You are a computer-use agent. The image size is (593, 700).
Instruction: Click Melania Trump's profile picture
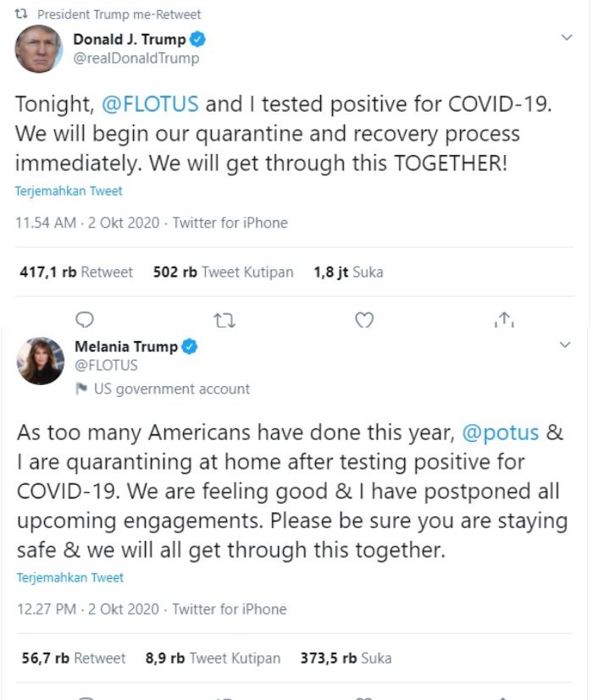click(x=40, y=358)
